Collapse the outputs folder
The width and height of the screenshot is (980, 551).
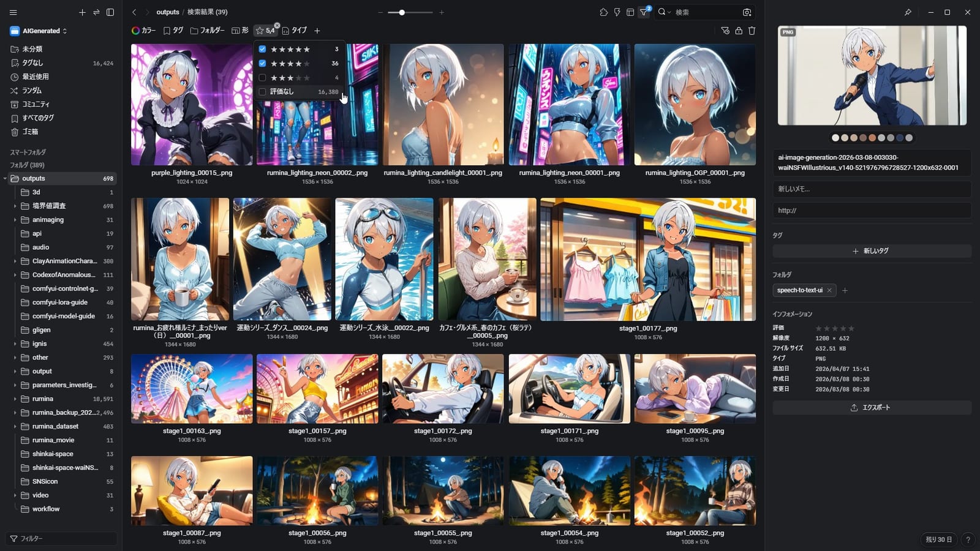6,179
